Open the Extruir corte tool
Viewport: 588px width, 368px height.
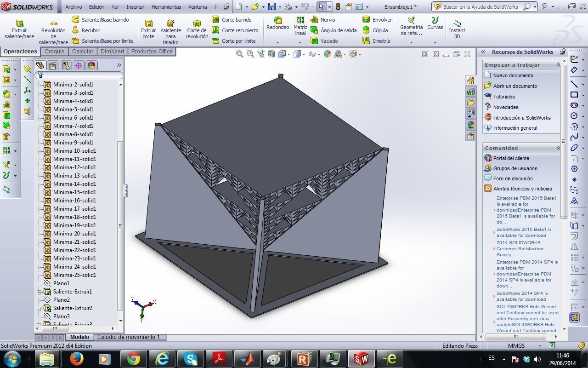click(x=148, y=29)
